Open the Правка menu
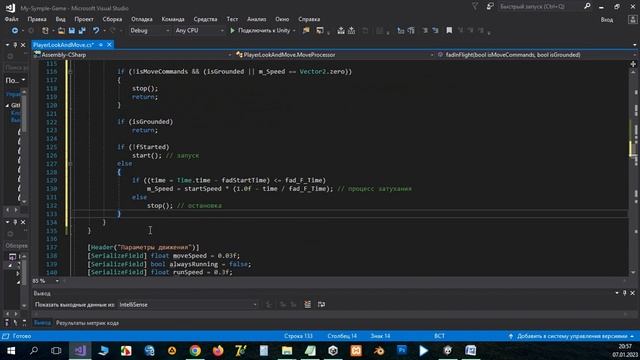Viewport: 640px width, 360px height. pyautogui.click(x=37, y=19)
